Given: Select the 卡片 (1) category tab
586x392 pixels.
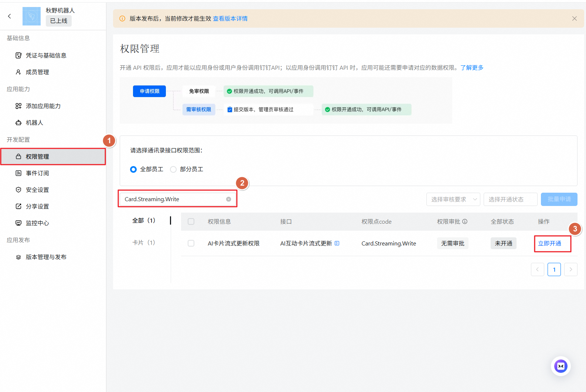Looking at the screenshot, I should (144, 243).
